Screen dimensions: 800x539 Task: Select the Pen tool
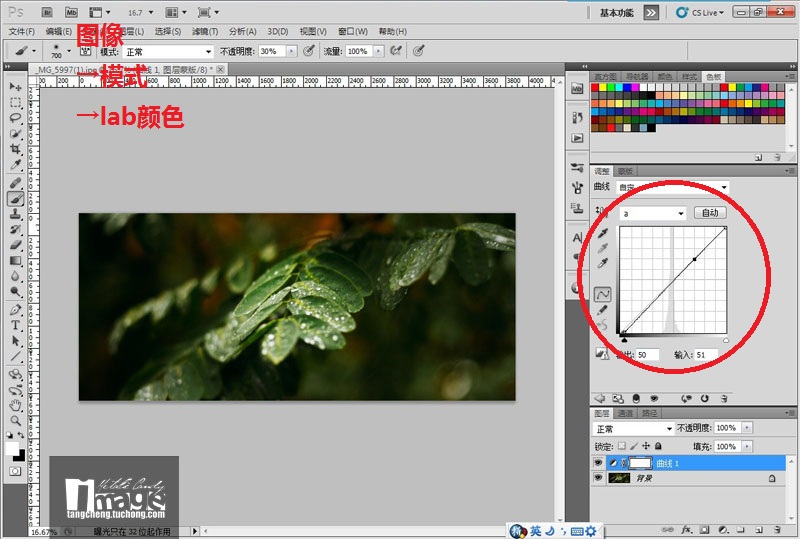point(15,310)
